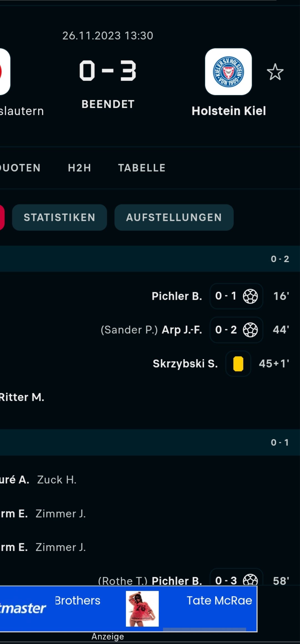Image resolution: width=300 pixels, height=644 pixels.
Task: Open assist provider Sander P.
Action: 129,330
